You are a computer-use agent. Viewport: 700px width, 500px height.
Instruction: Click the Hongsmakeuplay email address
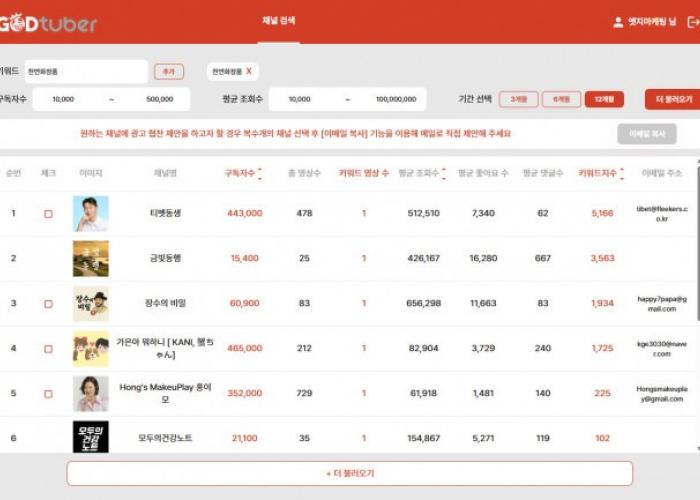(662, 394)
